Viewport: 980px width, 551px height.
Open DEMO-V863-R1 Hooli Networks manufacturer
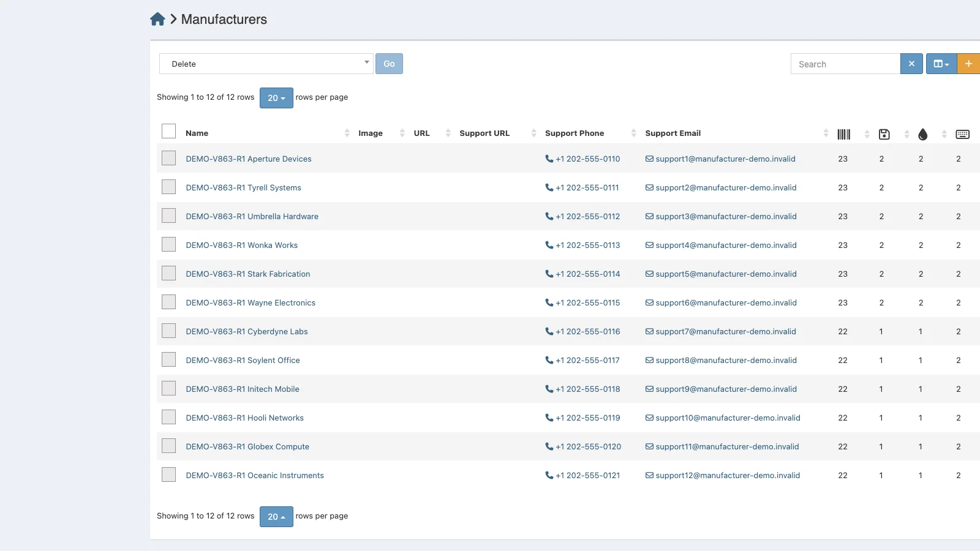pos(244,418)
